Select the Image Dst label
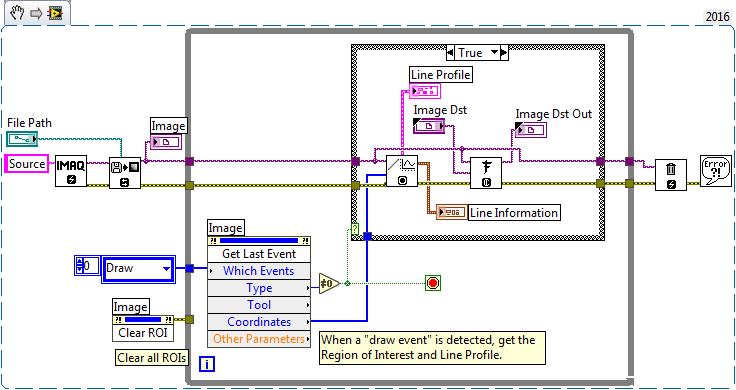The height and width of the screenshot is (390, 736). [440, 110]
